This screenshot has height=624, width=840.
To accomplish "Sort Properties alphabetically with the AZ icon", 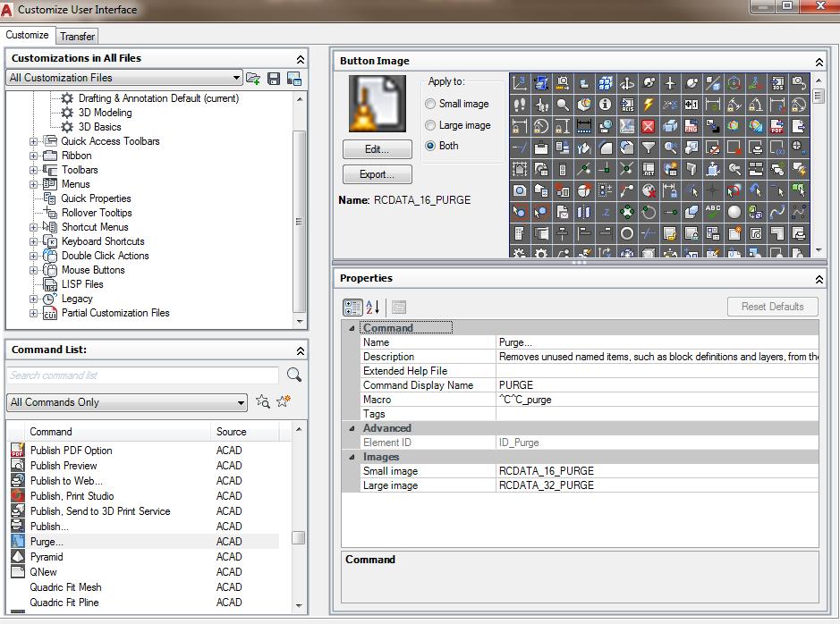I will [x=373, y=307].
